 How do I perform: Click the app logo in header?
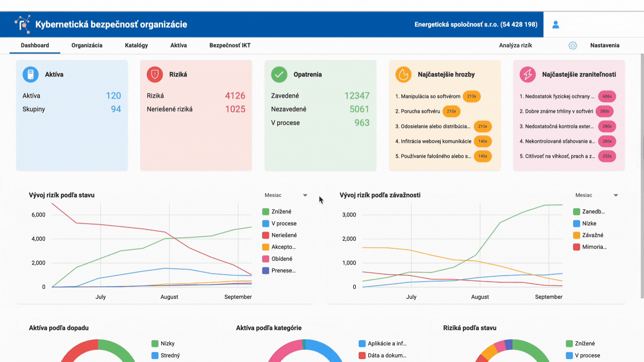click(x=22, y=24)
